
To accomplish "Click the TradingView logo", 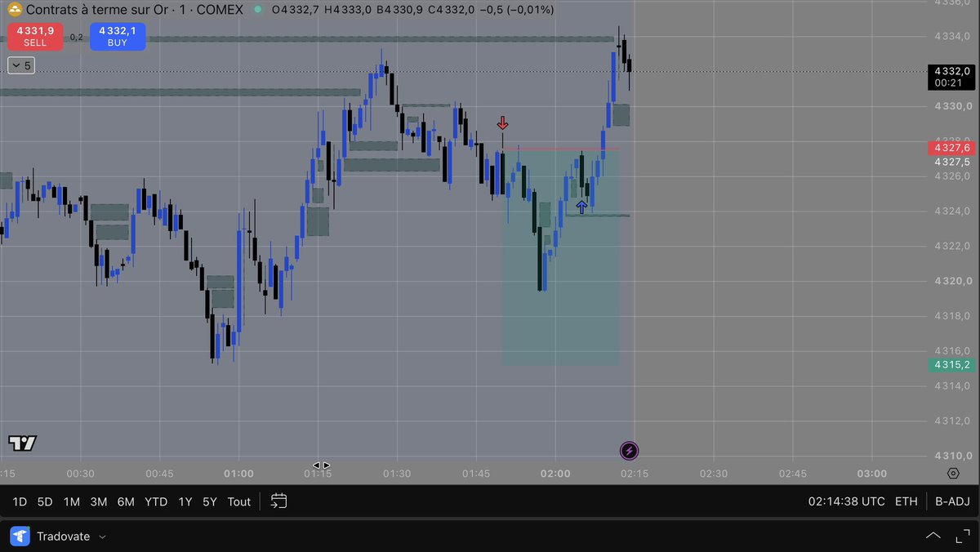I will coord(22,443).
